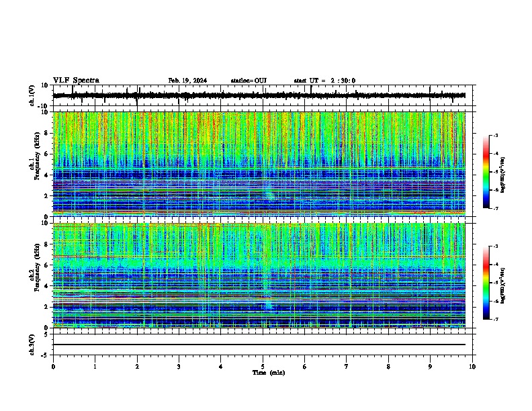This screenshot has height=411, width=532.
Task: Click time axis tick label "0"
Action: point(53,367)
